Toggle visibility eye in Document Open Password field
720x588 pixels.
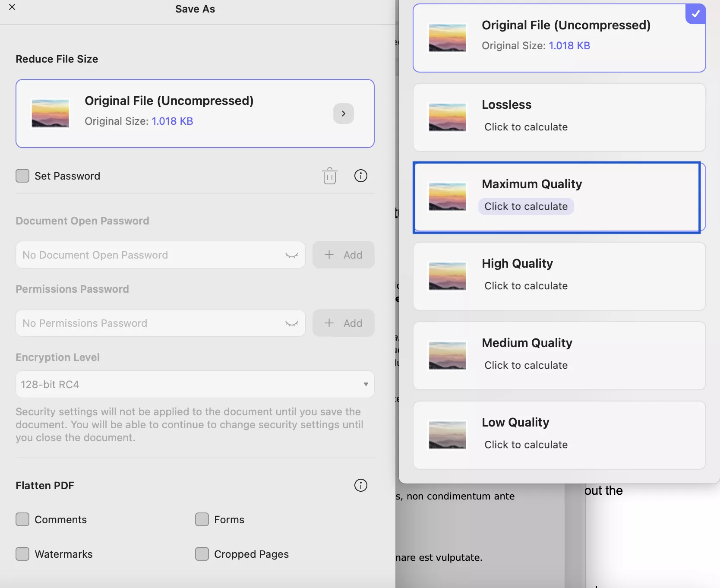[x=292, y=255]
